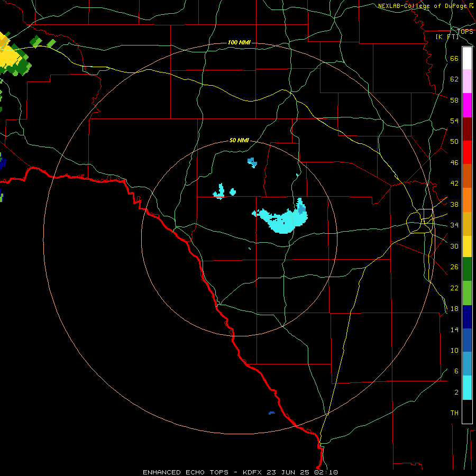This screenshot has width=476, height=476.
Task: Click the 'TH' legend label
Action: 454,413
